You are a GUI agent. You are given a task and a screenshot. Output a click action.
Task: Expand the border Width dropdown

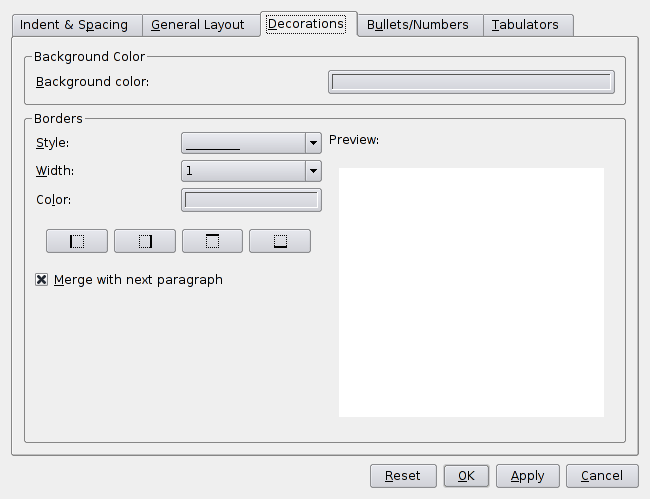(313, 171)
